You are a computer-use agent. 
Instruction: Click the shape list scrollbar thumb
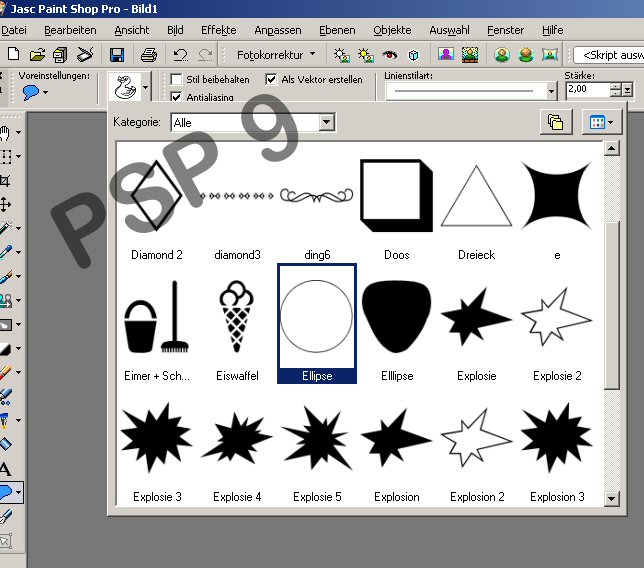[x=612, y=305]
